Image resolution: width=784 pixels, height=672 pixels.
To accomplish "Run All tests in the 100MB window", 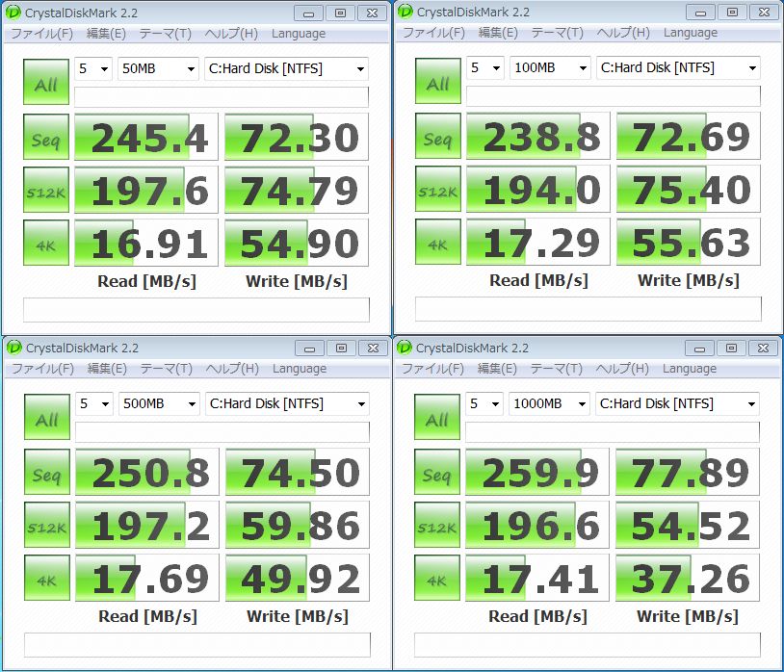I will (438, 81).
